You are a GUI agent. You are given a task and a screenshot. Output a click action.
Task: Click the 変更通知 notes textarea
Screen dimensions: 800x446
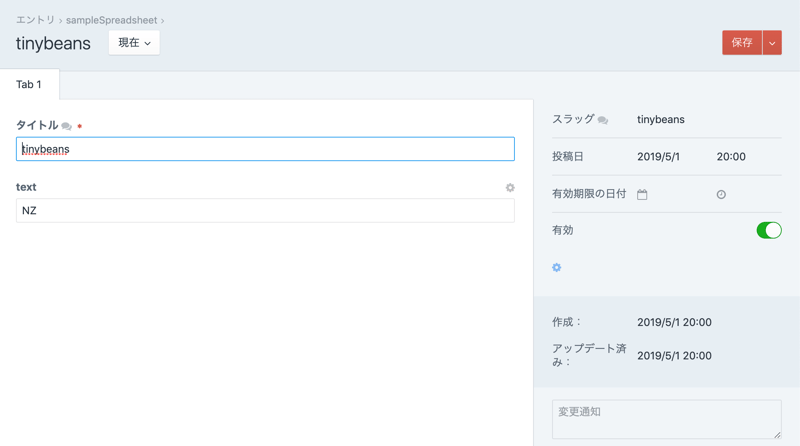point(666,419)
